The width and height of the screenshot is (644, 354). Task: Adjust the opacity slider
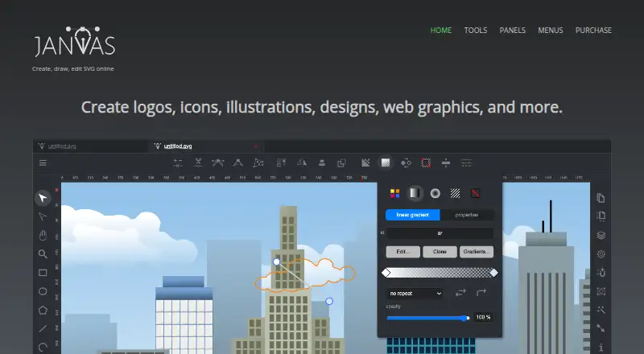(428, 318)
